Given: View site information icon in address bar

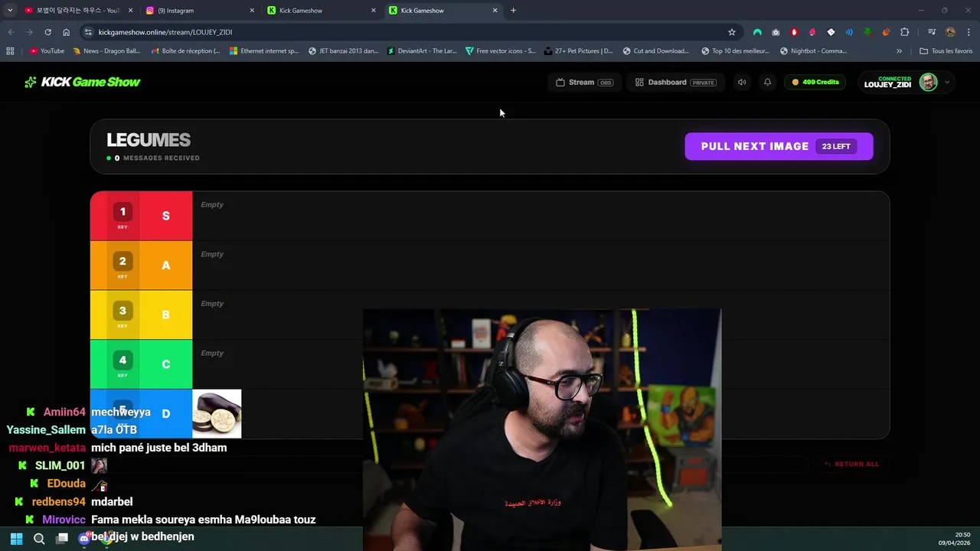Looking at the screenshot, I should 88,32.
